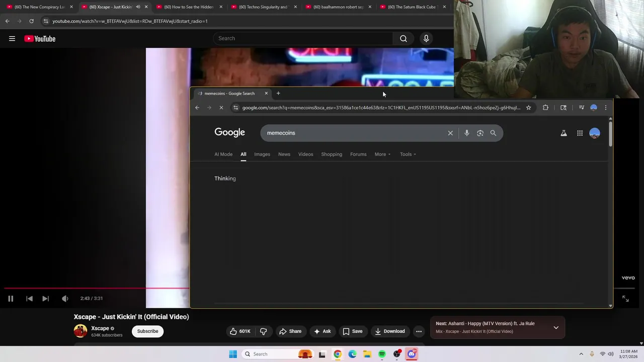Reload the YouTube page
The height and width of the screenshot is (362, 644).
tap(31, 21)
